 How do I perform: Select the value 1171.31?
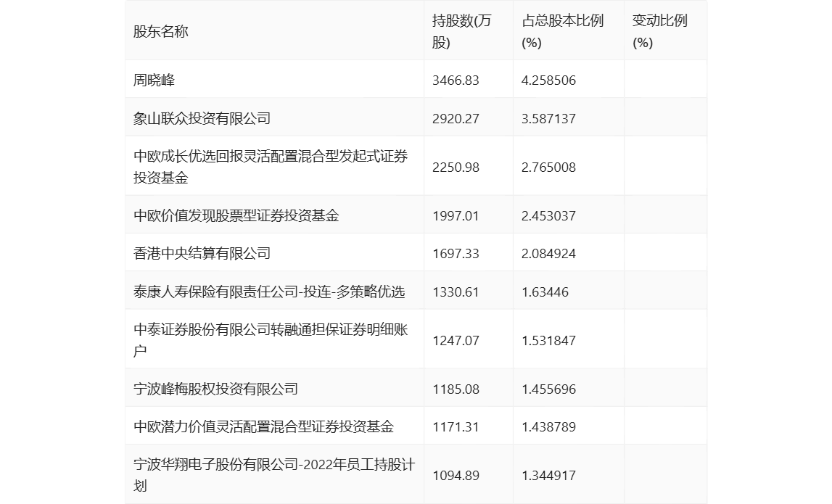456,427
